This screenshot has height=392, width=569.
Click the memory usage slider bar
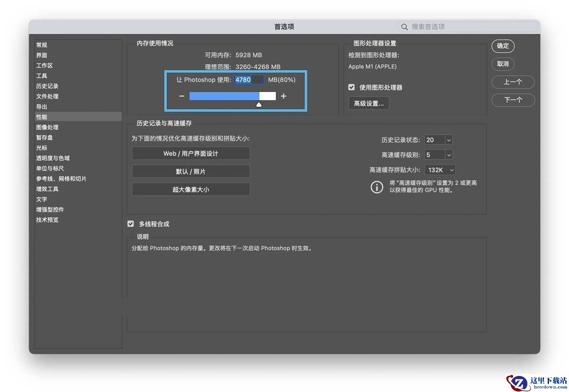tap(232, 96)
